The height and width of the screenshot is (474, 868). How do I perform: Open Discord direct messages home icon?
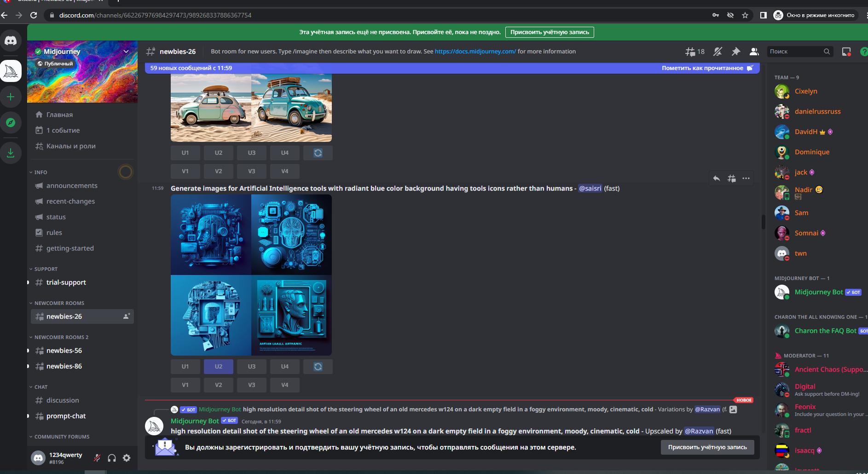(11, 41)
